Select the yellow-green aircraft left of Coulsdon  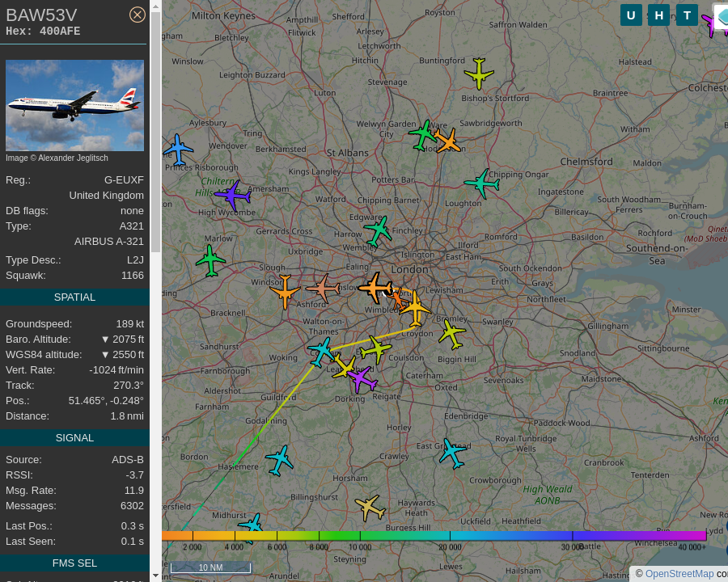(x=375, y=348)
